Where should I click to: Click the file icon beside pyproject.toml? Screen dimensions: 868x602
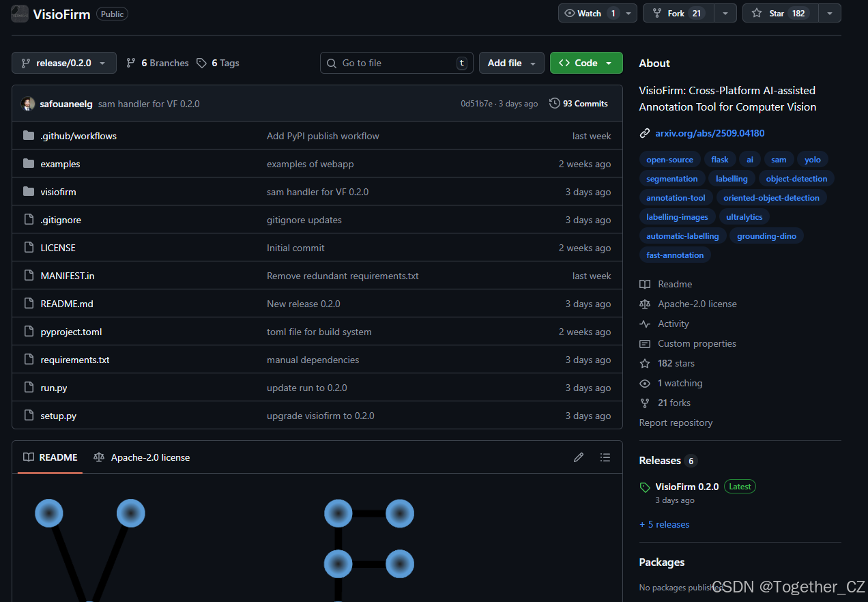(x=29, y=332)
